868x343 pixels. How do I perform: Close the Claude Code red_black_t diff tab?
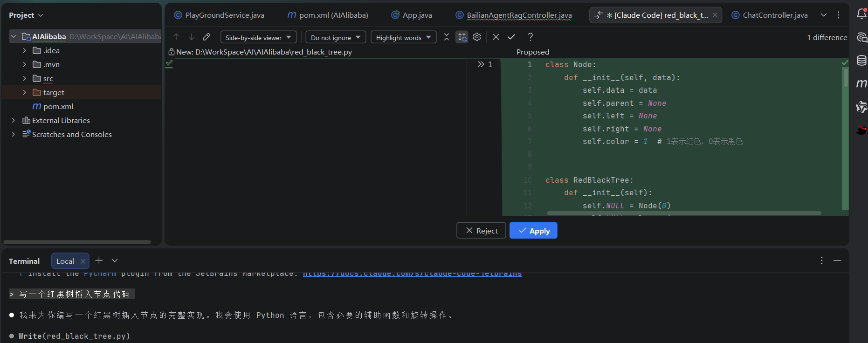715,15
